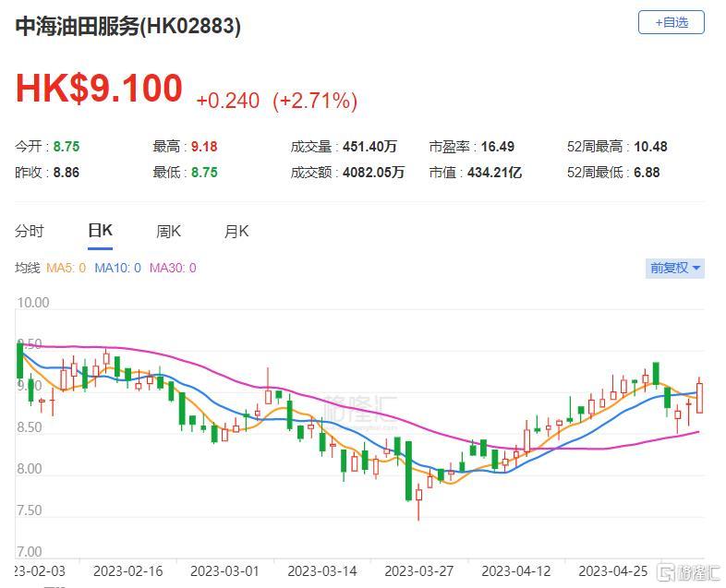This screenshot has height=588, width=726.
Task: Click the 2023-03-01 date axis label
Action: [224, 571]
